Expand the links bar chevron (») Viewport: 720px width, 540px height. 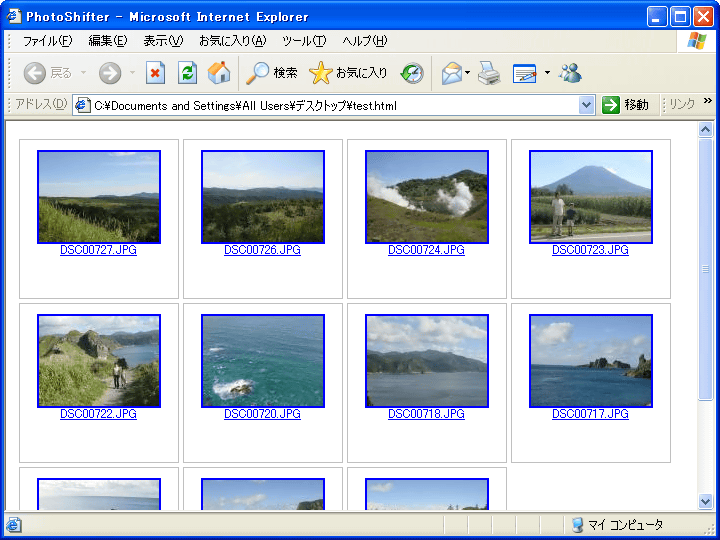point(707,101)
